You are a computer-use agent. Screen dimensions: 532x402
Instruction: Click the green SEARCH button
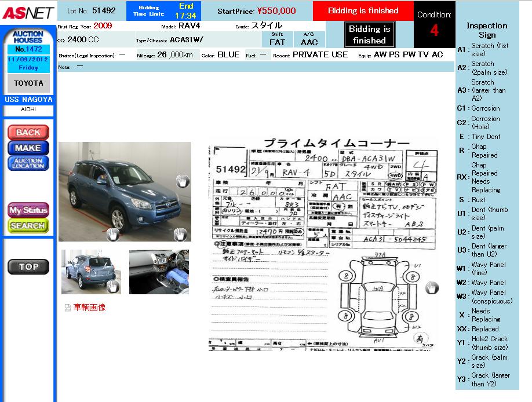(x=28, y=225)
